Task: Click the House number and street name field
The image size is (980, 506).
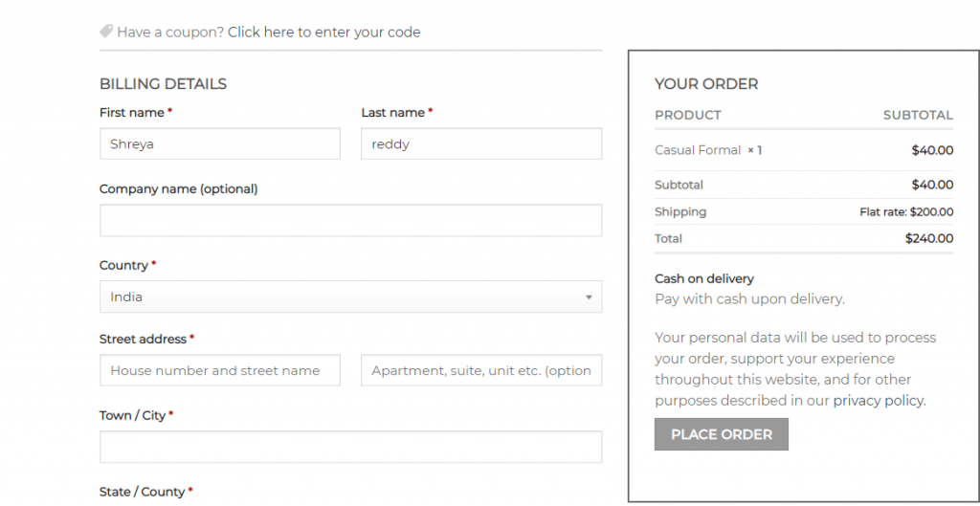Action: click(x=220, y=370)
